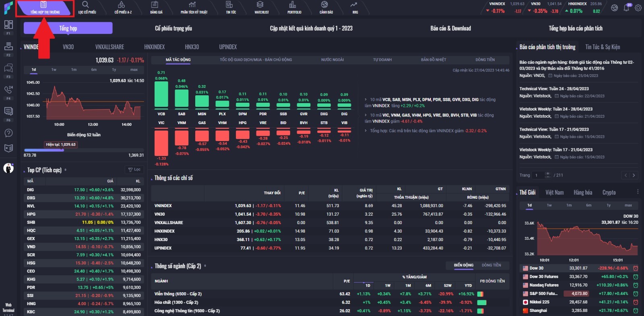
Task: Open the Portfolio icon in top bar
Action: click(294, 7)
